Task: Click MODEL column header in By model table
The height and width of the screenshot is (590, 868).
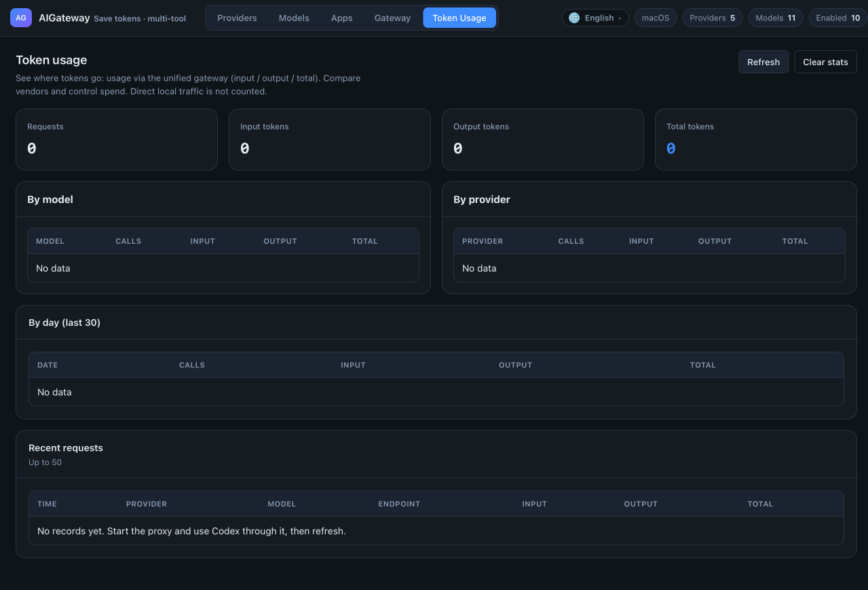Action: click(50, 241)
